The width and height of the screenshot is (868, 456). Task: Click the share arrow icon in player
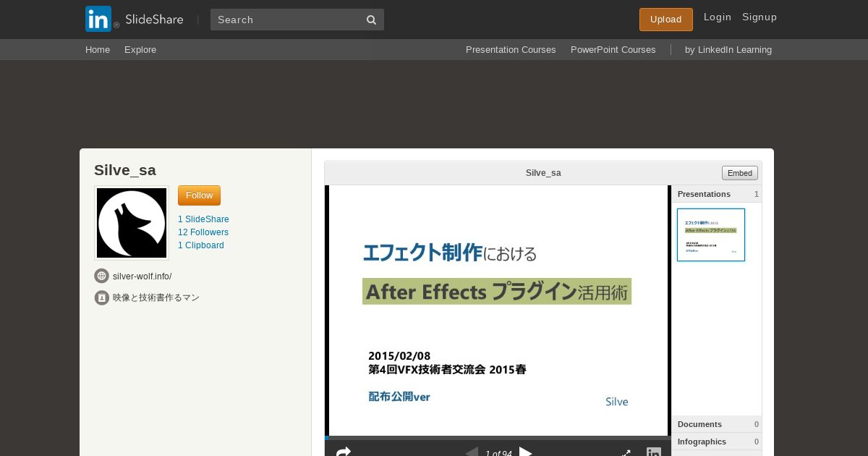coord(344,452)
